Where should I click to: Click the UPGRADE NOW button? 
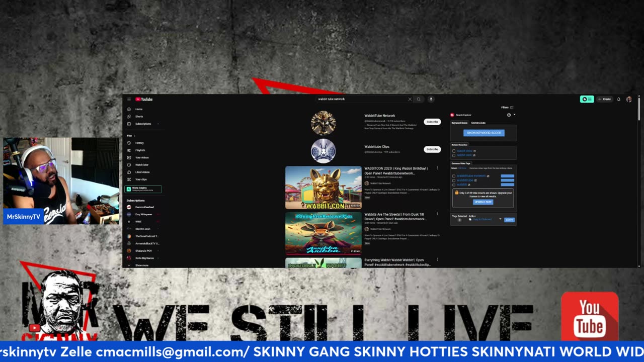[x=483, y=202]
